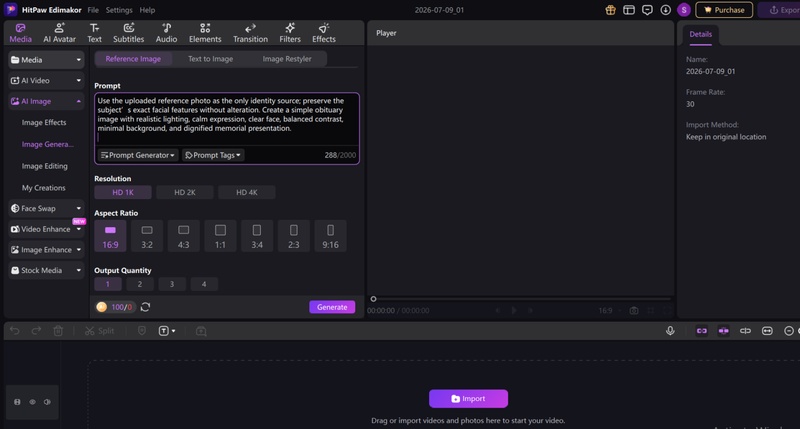The image size is (800, 429).
Task: Open the Prompt Tags dropdown
Action: (213, 155)
